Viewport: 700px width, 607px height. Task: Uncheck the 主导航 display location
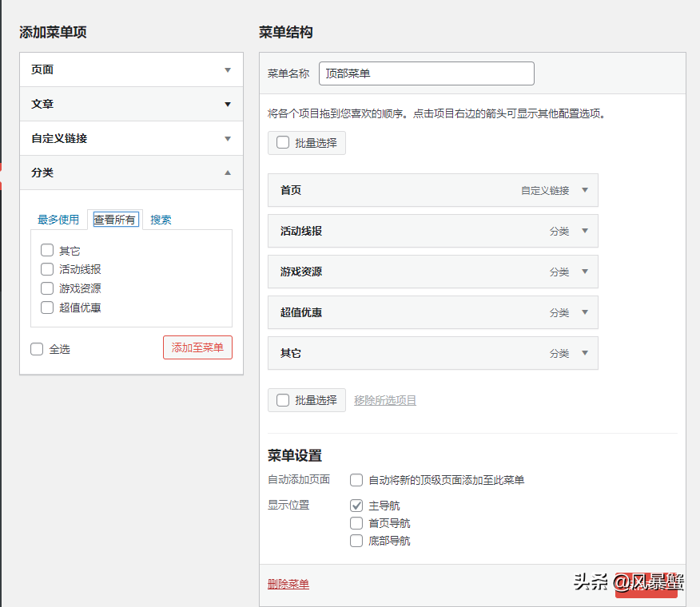356,506
